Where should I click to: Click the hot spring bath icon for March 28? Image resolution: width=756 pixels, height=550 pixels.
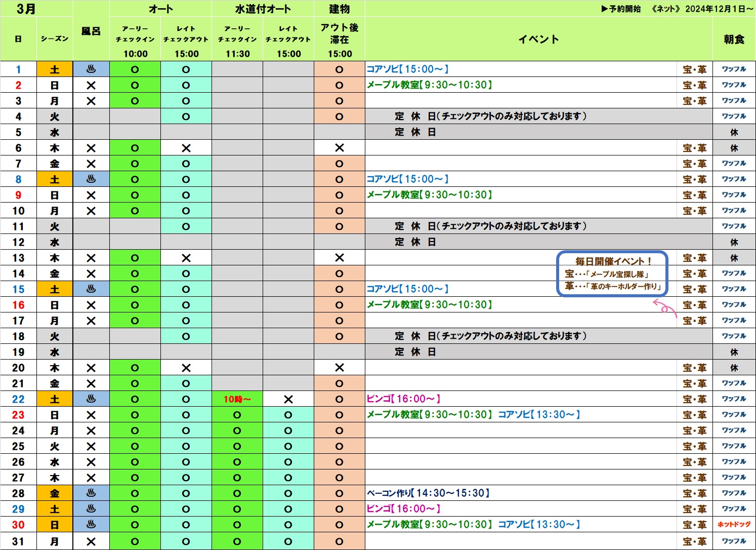91,493
